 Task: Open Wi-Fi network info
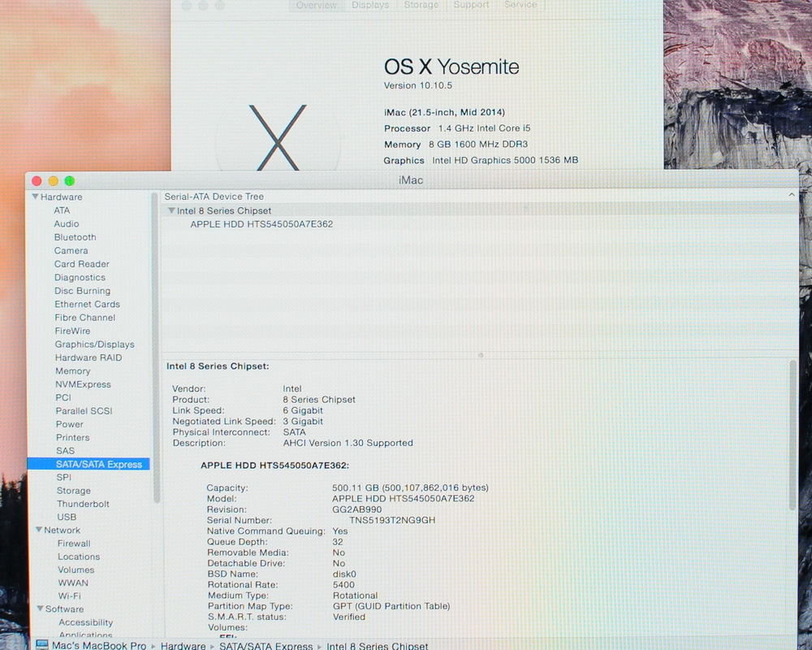coord(69,596)
